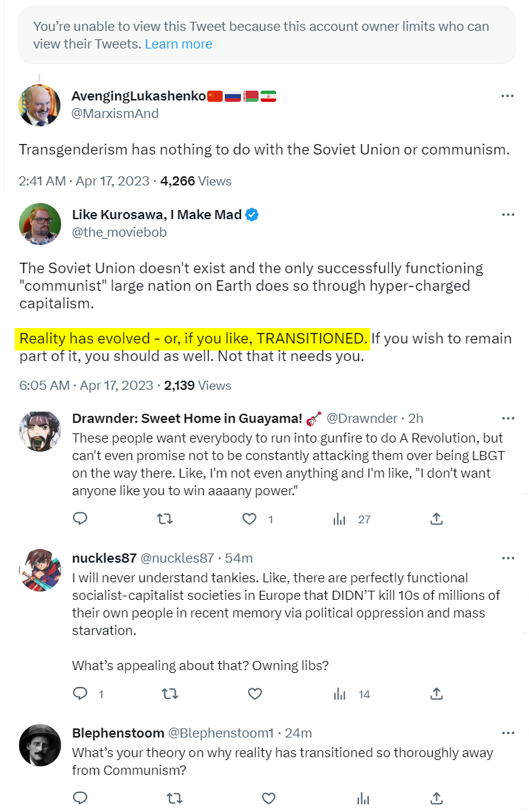Retweet Blephenstoom's tweet
529x812 pixels.
tap(175, 798)
